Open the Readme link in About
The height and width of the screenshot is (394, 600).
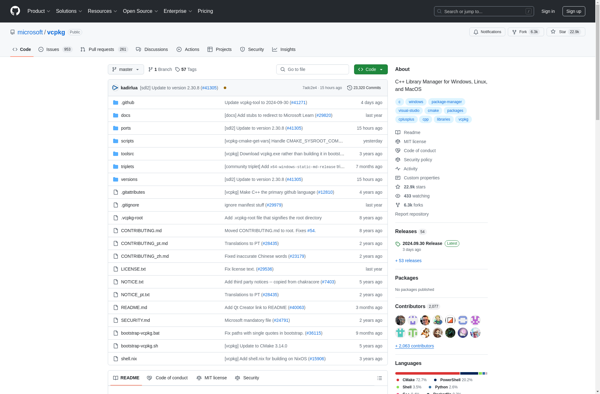[408, 132]
